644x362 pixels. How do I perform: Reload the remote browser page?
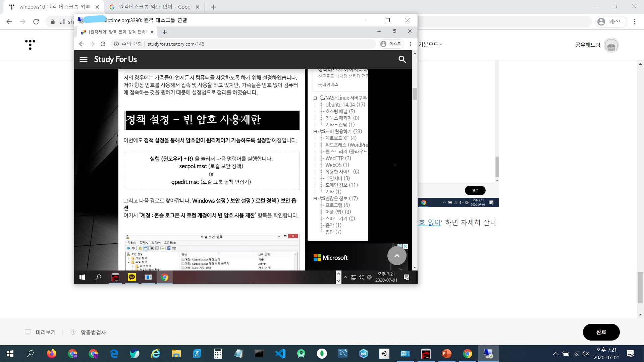103,44
